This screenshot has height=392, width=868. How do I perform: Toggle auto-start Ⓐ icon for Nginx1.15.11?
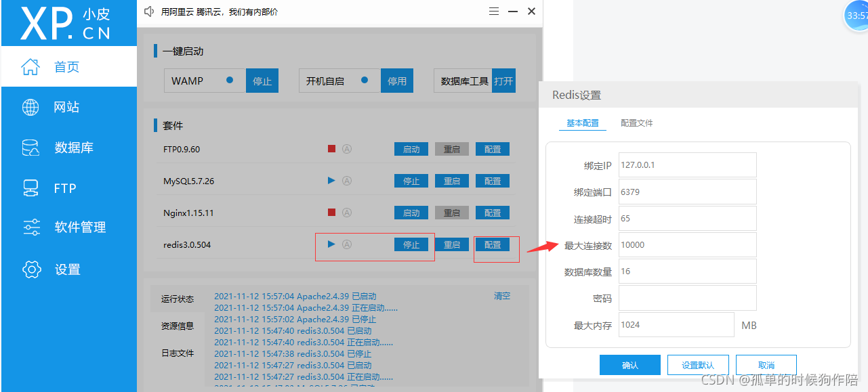pyautogui.click(x=347, y=213)
